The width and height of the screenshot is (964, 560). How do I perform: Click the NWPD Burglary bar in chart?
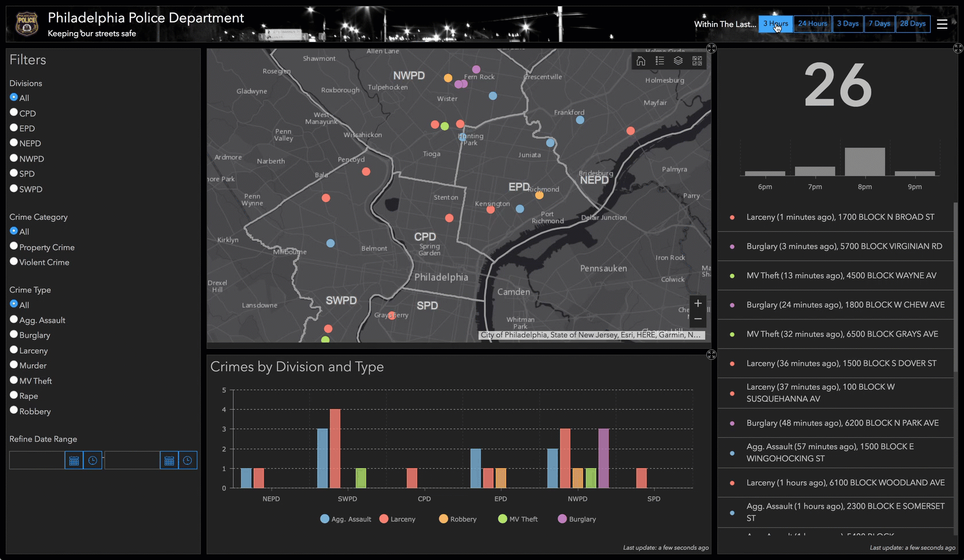(x=604, y=458)
